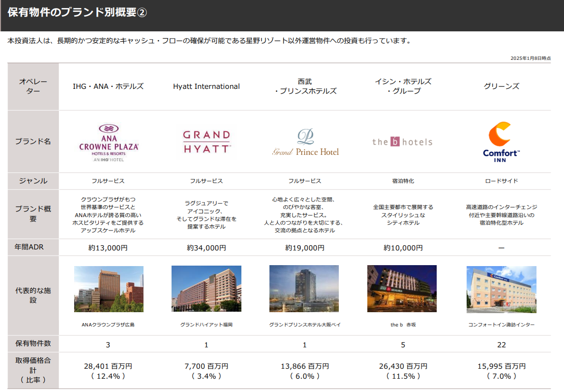
Task: Click property count 5
Action: [403, 345]
